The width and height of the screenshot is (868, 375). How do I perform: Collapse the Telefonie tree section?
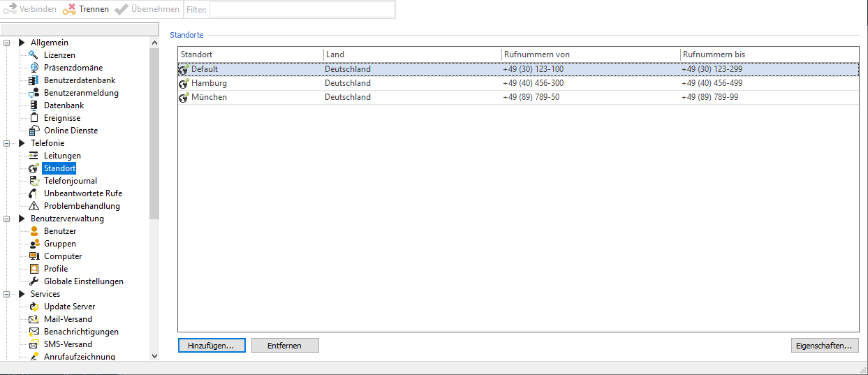coord(7,143)
